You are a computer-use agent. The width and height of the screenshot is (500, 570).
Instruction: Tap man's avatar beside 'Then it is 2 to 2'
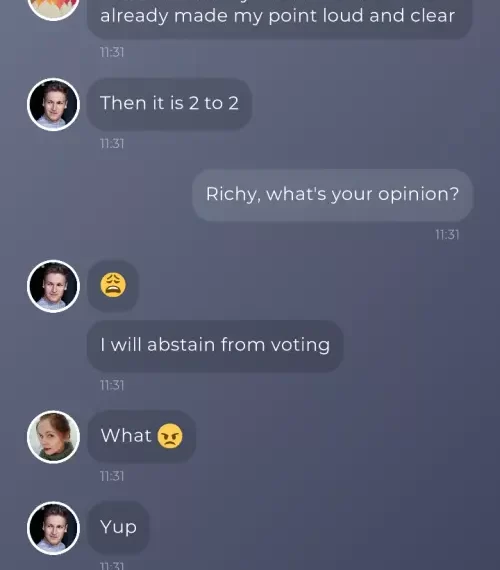click(53, 104)
